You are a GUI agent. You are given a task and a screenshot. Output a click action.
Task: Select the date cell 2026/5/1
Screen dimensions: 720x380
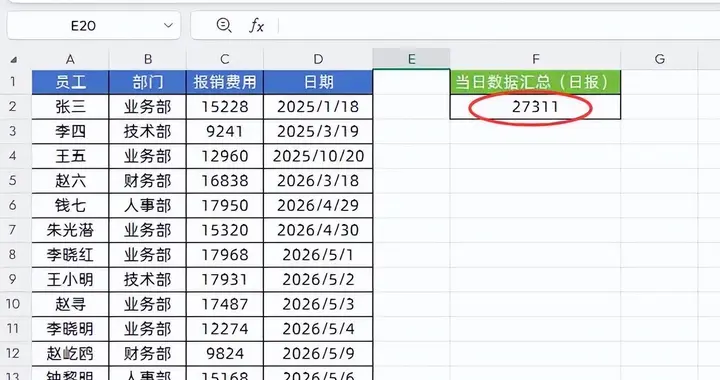(318, 255)
